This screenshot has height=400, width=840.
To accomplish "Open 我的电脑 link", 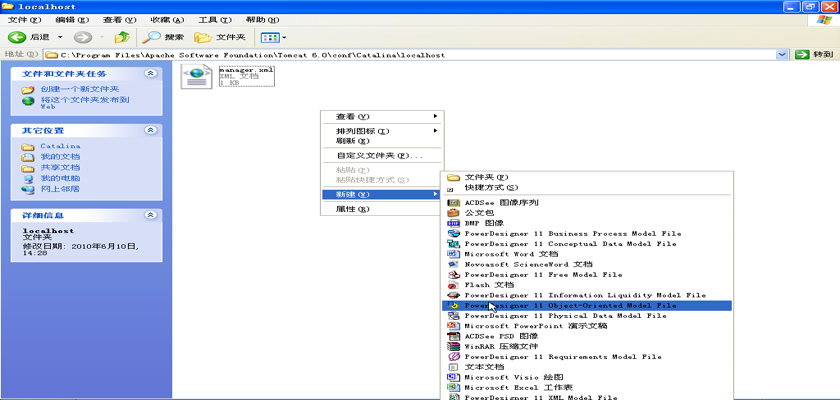I will [x=61, y=178].
